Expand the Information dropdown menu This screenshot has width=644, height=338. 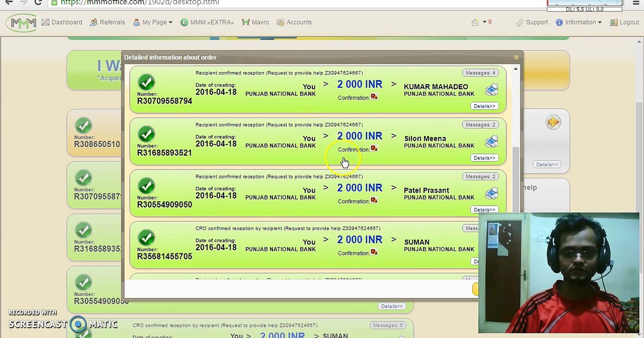click(x=579, y=23)
